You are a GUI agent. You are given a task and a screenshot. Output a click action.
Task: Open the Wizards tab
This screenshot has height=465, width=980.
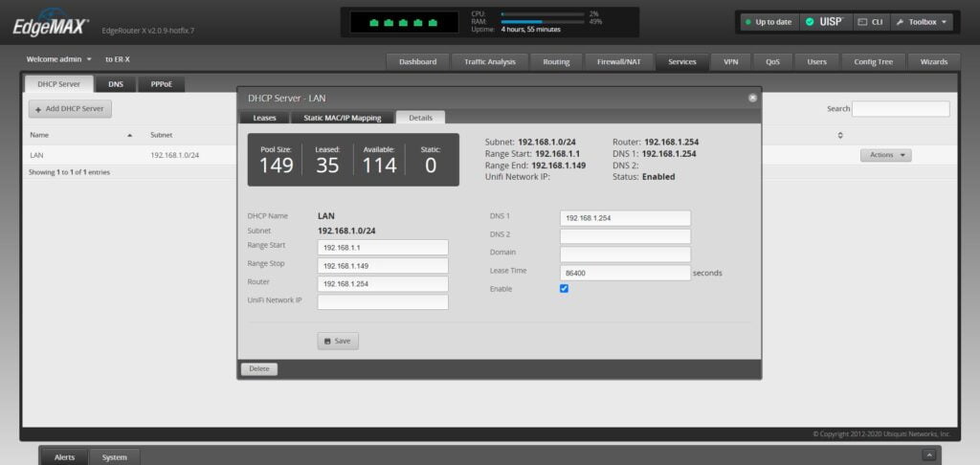click(x=934, y=62)
